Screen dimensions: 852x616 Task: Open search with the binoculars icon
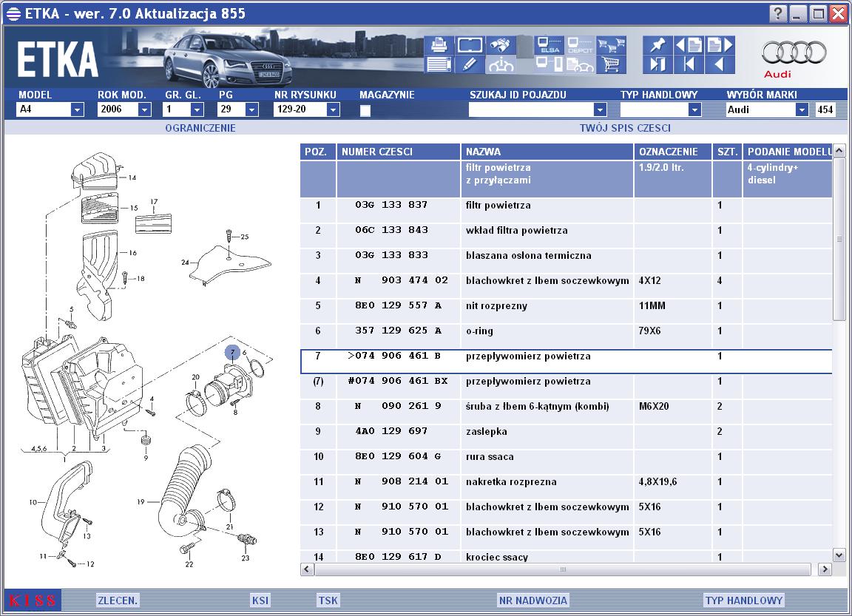(501, 45)
